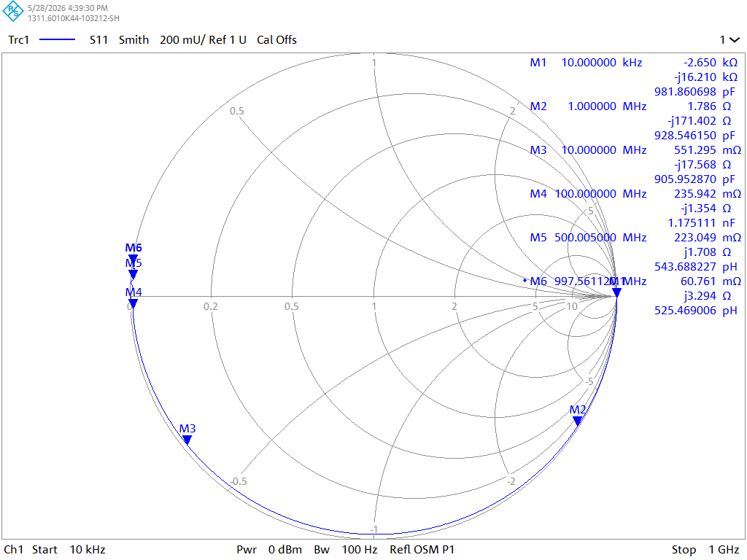Select marker M3 triangle on the trace
This screenshot has width=747, height=560.
click(187, 440)
